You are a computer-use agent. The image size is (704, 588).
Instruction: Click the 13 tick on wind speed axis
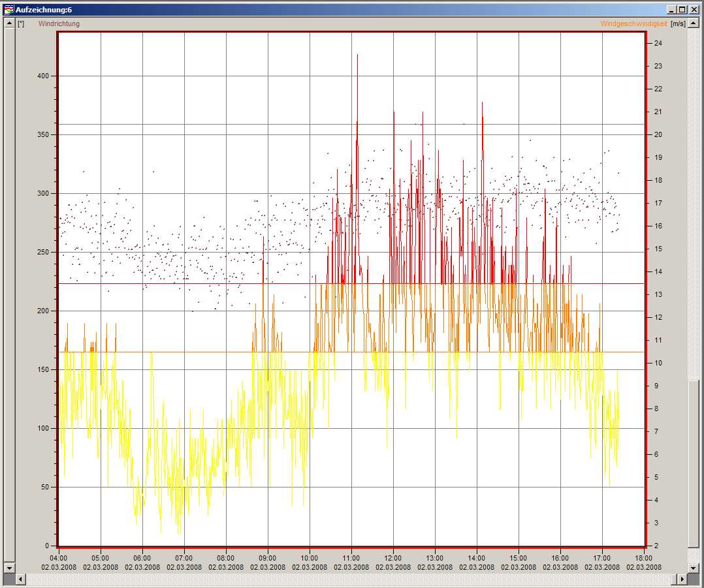coord(658,295)
